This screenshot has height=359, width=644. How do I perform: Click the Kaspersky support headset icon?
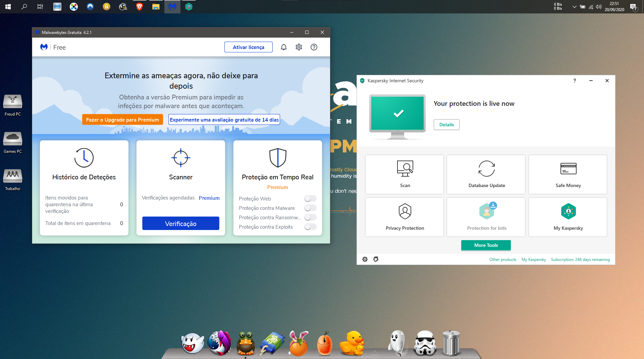coord(376,259)
